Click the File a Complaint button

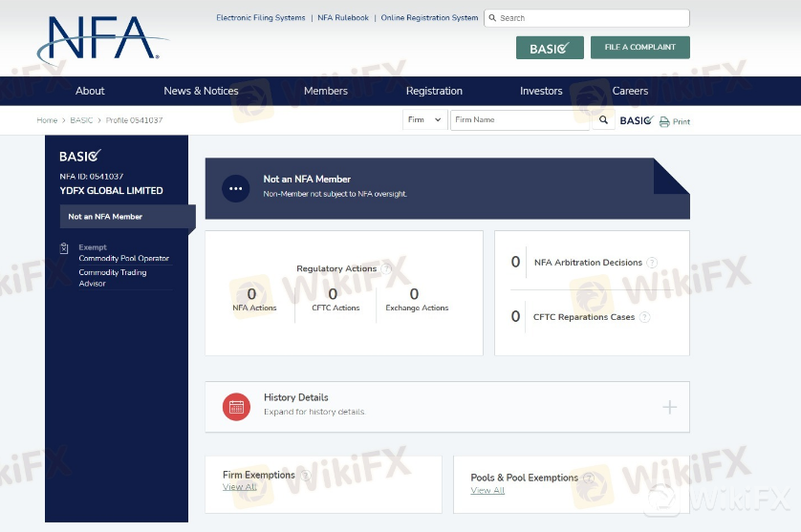(639, 47)
